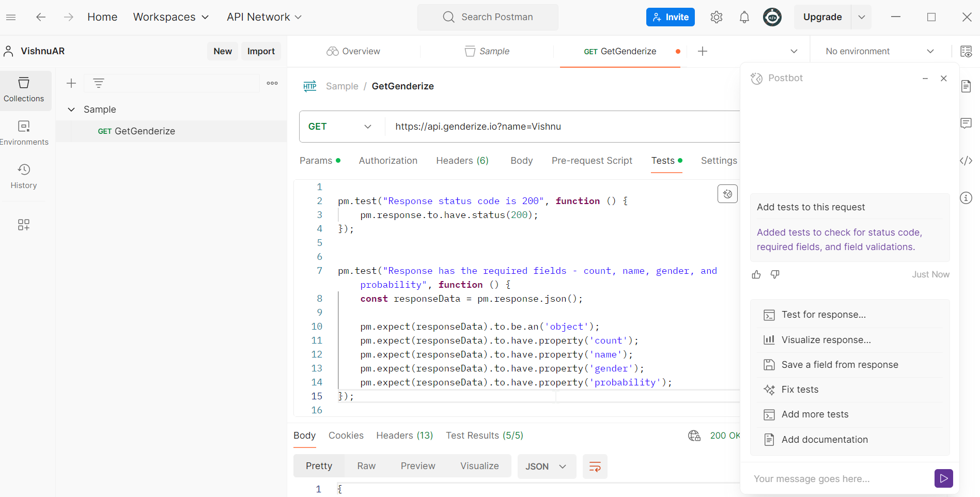Click the network globe icon near status
Image resolution: width=980 pixels, height=497 pixels.
[694, 436]
